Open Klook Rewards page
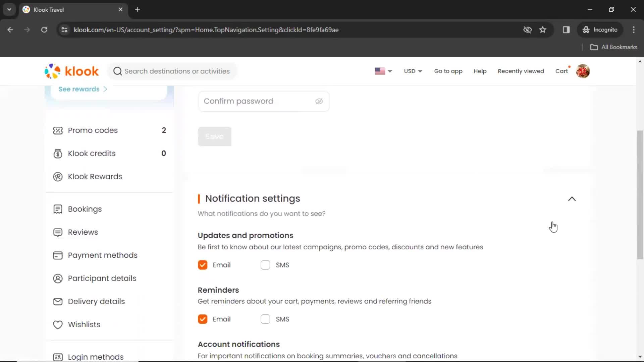Viewport: 644px width, 362px height. tap(95, 176)
